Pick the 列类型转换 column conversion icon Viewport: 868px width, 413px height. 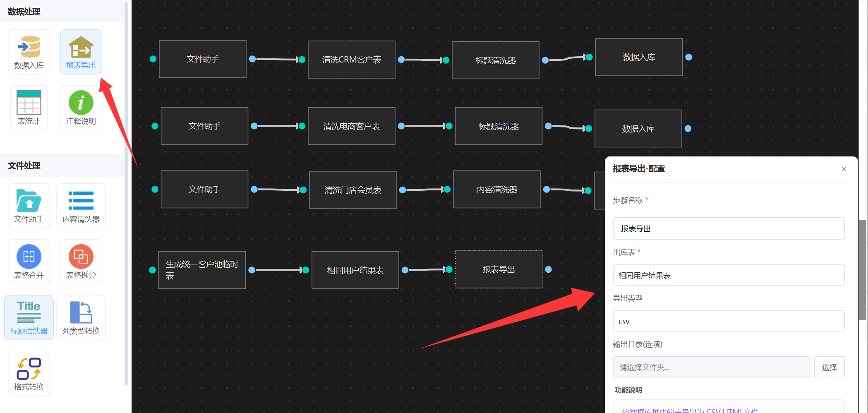pos(81,317)
